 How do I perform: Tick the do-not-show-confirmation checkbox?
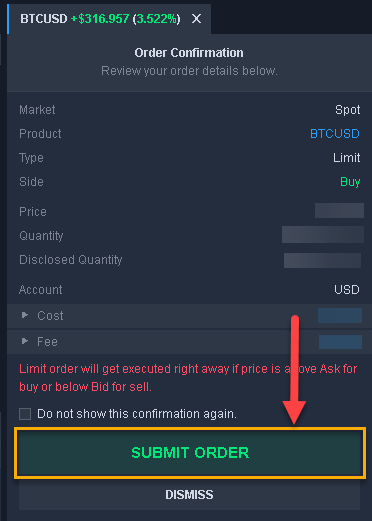[25, 414]
